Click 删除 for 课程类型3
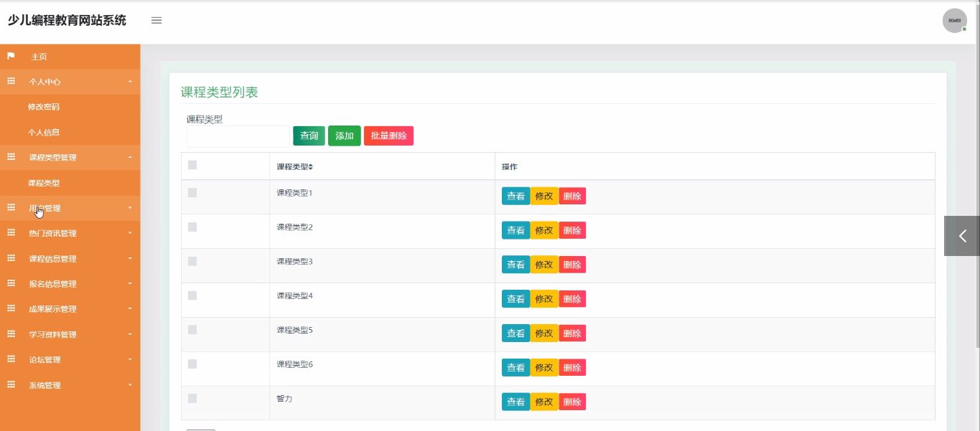The height and width of the screenshot is (431, 980). 572,265
